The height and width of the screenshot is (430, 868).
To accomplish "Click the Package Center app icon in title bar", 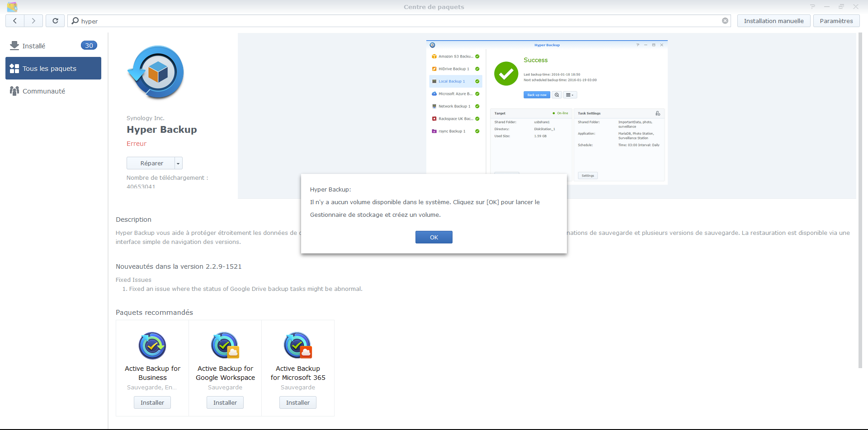I will [12, 7].
